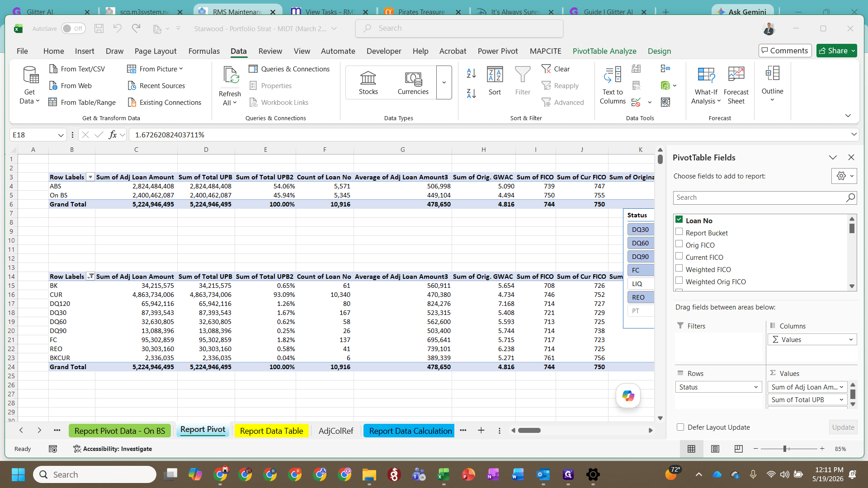This screenshot has width=868, height=488.
Task: Click the Save icon in title bar
Action: (99, 28)
